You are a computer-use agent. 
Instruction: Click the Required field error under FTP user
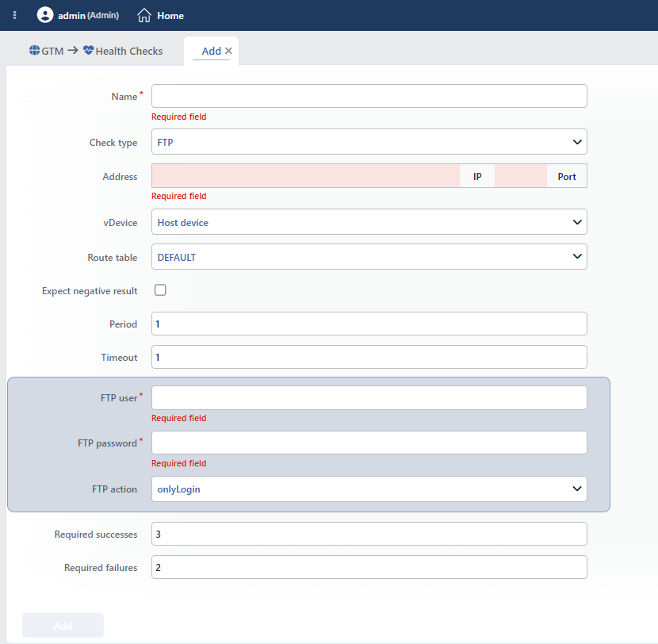pos(178,418)
